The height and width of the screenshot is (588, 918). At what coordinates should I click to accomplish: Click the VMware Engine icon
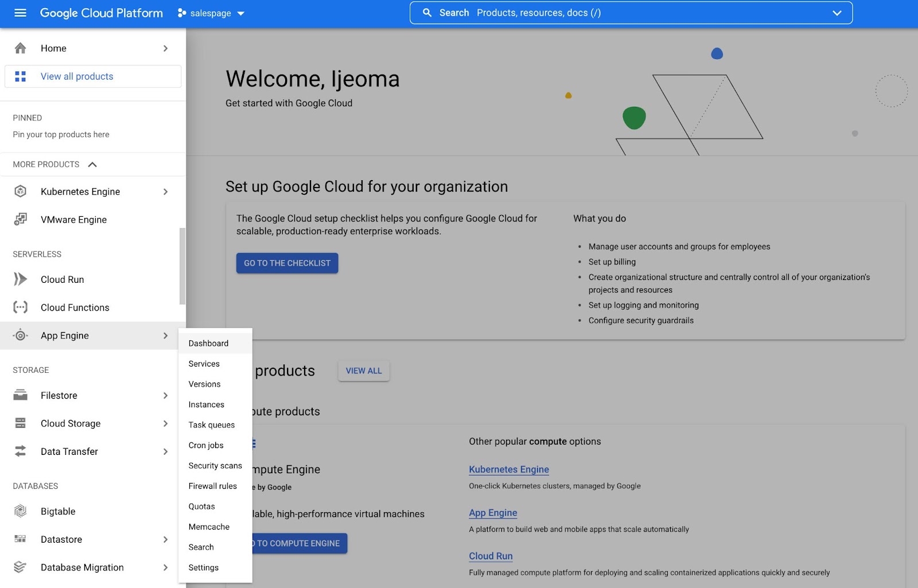coord(20,219)
